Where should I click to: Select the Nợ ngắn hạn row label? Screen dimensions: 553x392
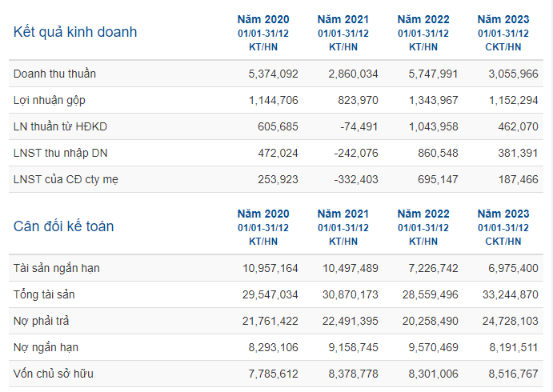tap(46, 347)
